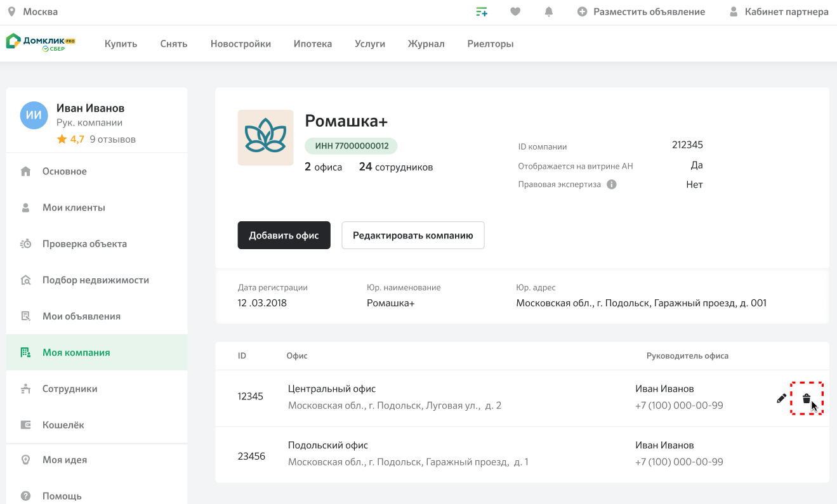Click the person icon for Мои клиенты
Screen dimensions: 837x504
pyautogui.click(x=26, y=207)
